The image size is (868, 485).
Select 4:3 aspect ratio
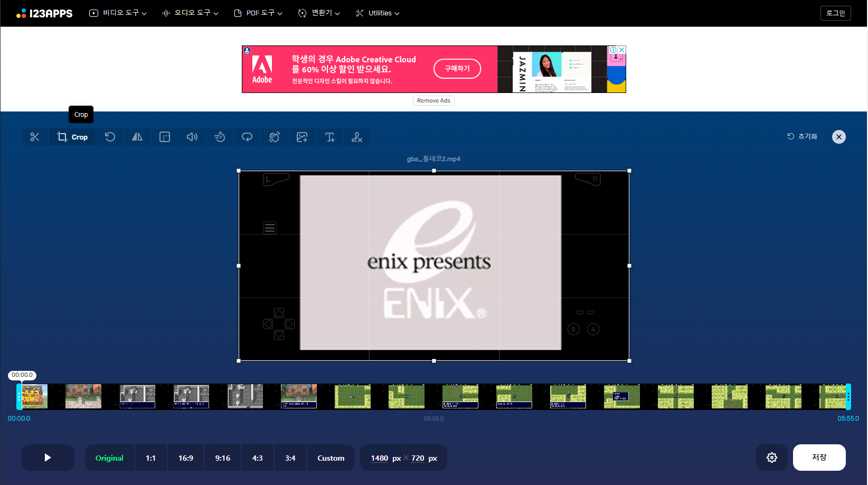[x=258, y=458]
